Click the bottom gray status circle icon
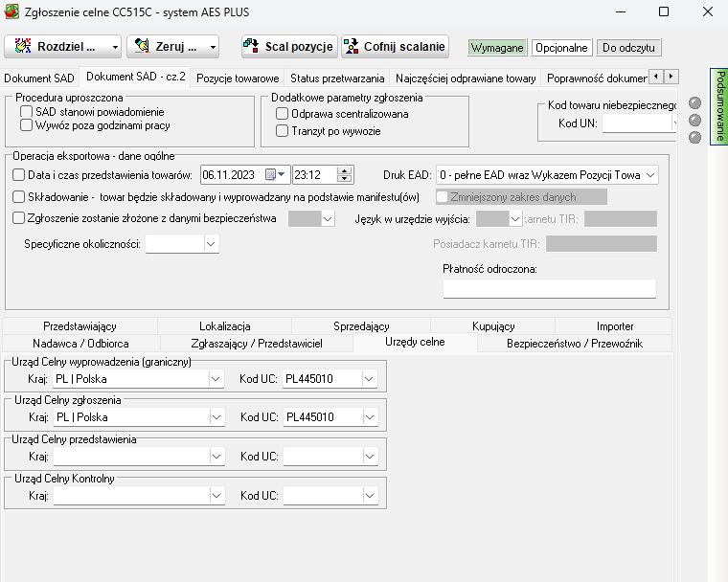The image size is (728, 582). (694, 138)
